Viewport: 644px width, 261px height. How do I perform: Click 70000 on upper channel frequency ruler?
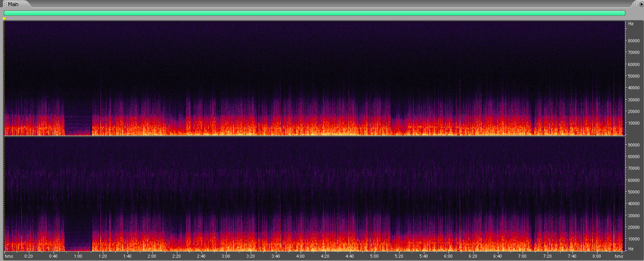pos(634,53)
